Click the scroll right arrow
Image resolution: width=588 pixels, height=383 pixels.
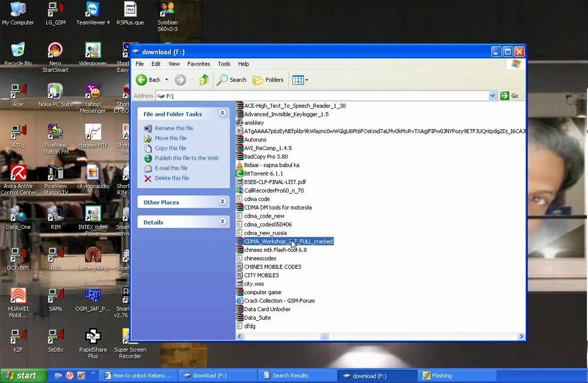[521, 337]
